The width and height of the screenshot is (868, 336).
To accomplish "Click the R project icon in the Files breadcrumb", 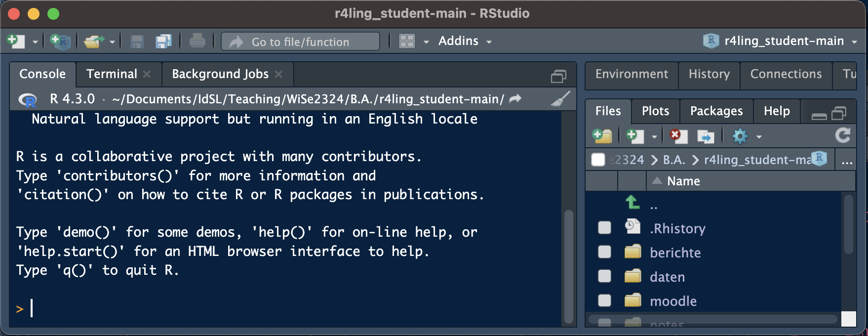I will pos(819,158).
